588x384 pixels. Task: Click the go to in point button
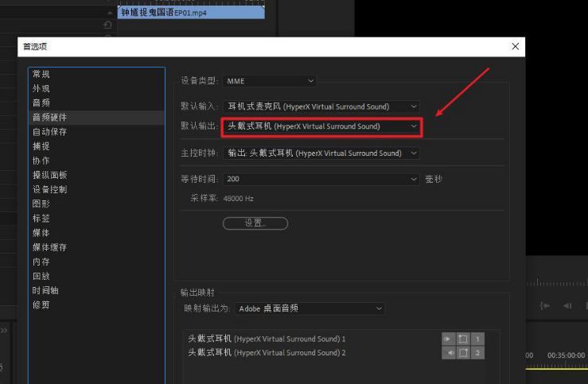[x=545, y=306]
